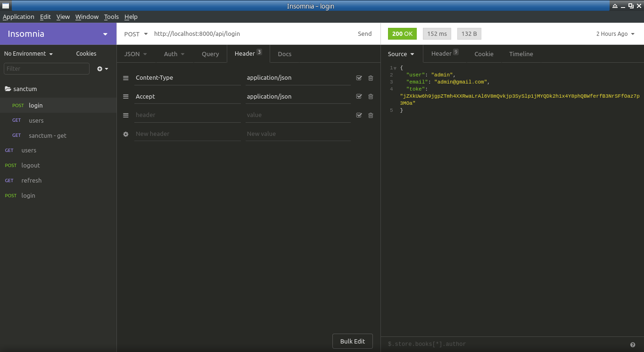Open the POST method dropdown

[x=136, y=34]
